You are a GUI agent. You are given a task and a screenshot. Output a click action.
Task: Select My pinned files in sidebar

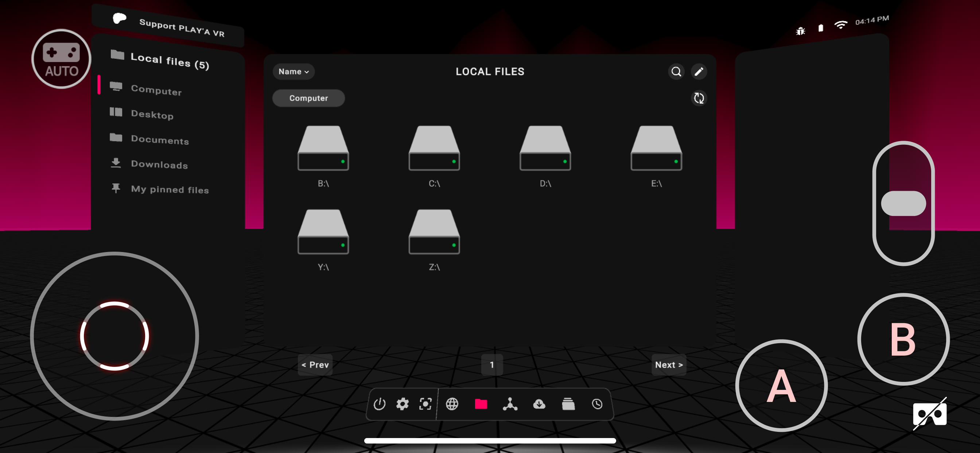tap(169, 189)
